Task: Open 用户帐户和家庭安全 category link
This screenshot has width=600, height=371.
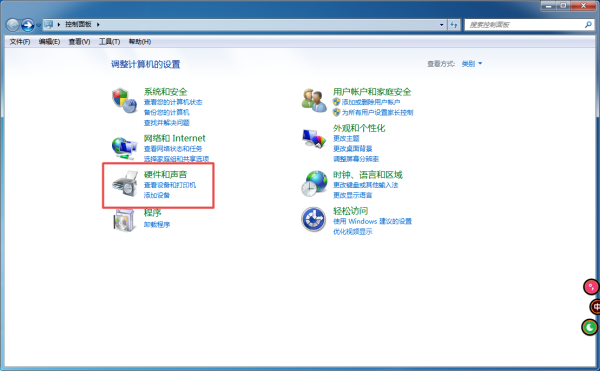Action: (x=372, y=92)
